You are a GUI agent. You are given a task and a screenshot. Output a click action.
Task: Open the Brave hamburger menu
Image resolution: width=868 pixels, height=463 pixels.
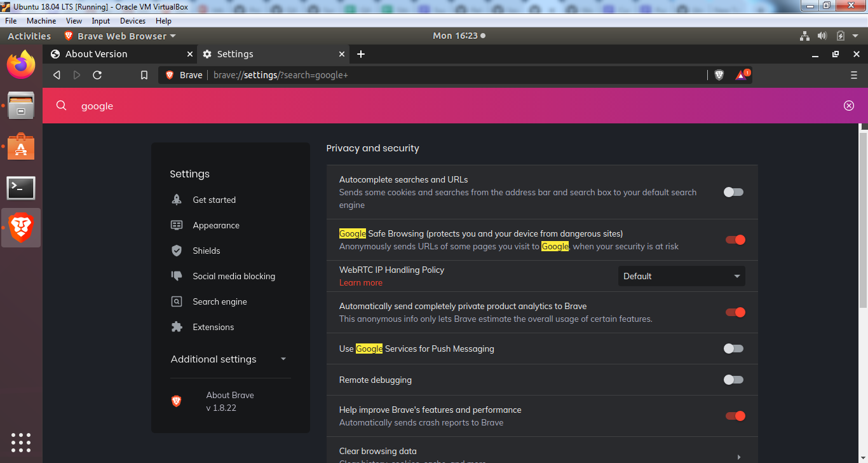(854, 75)
